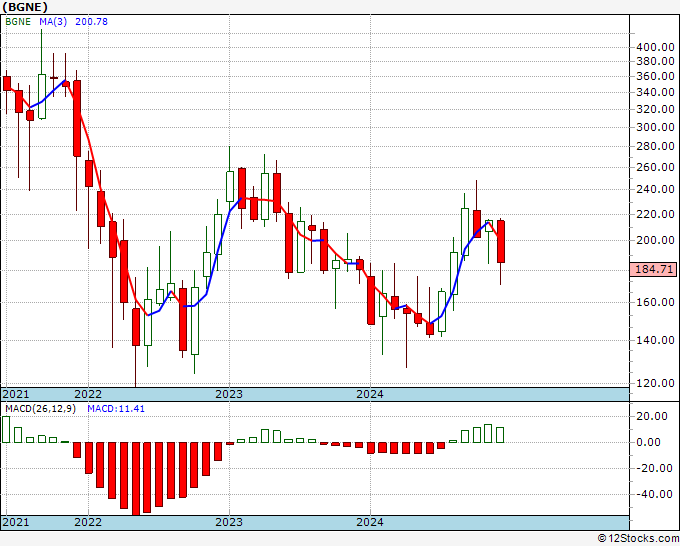Select the 220.00 price axis label
The image size is (680, 546).
tap(655, 214)
